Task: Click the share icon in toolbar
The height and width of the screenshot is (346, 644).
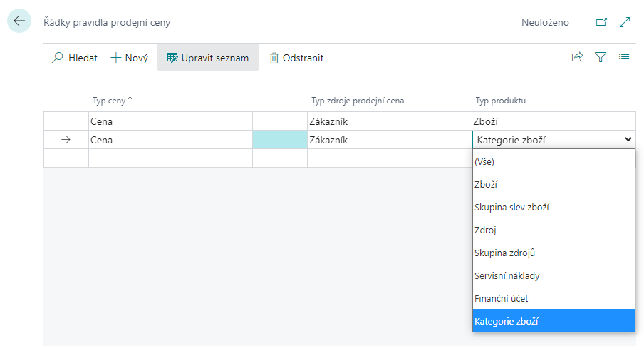Action: 577,58
